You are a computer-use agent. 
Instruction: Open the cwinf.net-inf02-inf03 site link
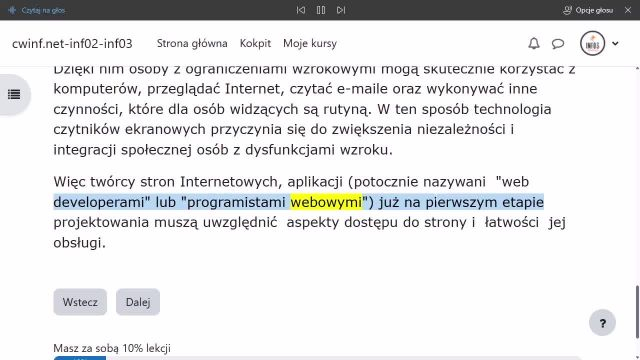72,43
